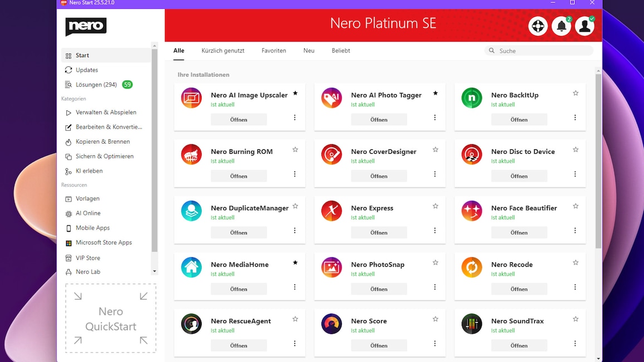
Task: Click the Nero BackItUp green icon
Action: click(471, 98)
